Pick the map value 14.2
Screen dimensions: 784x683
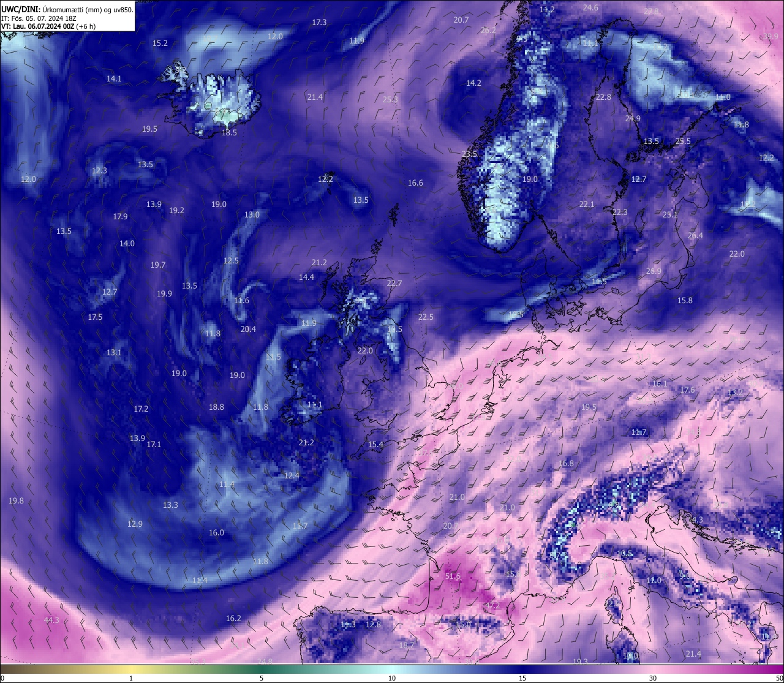coord(473,83)
